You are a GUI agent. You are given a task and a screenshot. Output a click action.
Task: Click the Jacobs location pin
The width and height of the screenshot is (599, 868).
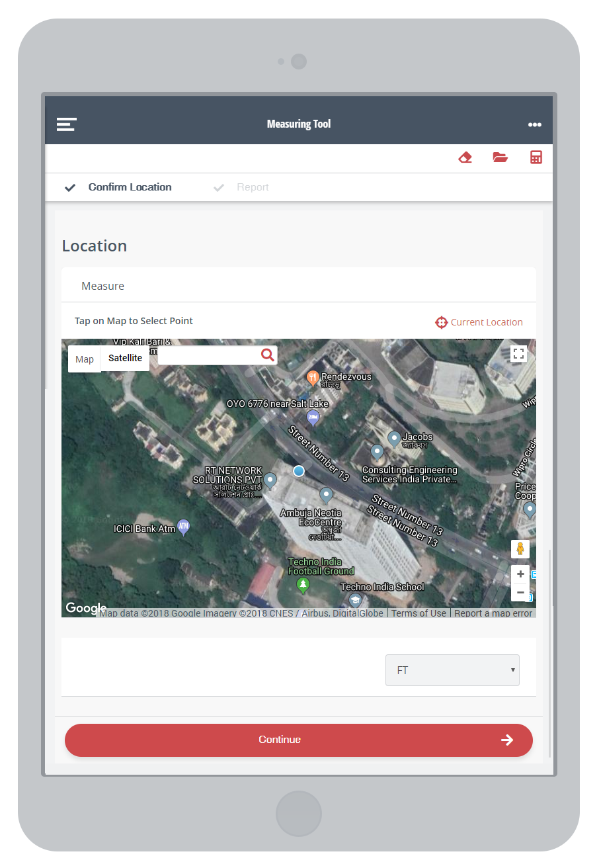[394, 438]
